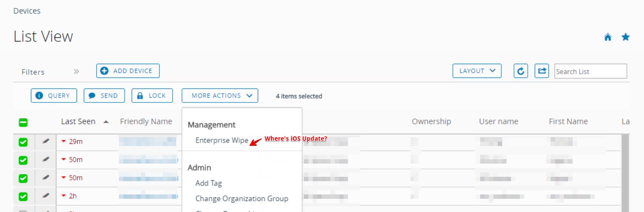Screen dimensions: 644x212
Task: Click the star favorite icon
Action: (625, 37)
